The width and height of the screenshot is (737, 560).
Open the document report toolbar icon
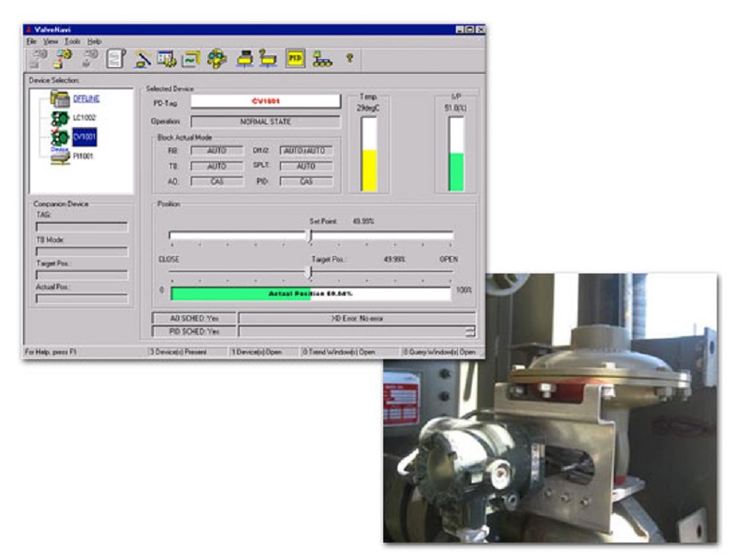click(115, 59)
